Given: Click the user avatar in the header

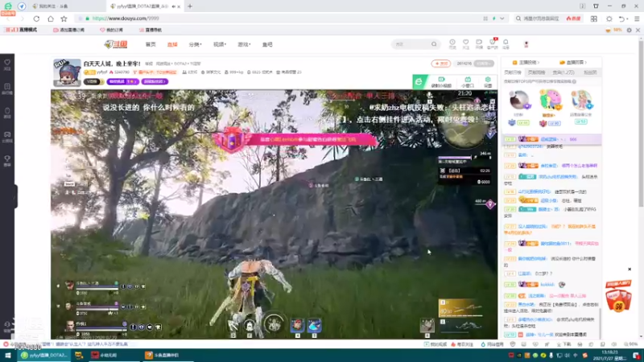Looking at the screenshot, I should pyautogui.click(x=526, y=44).
